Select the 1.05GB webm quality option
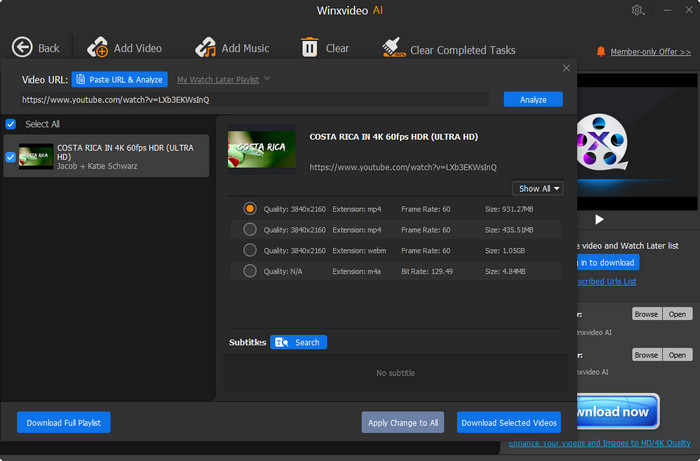Image resolution: width=700 pixels, height=461 pixels. pyautogui.click(x=250, y=250)
